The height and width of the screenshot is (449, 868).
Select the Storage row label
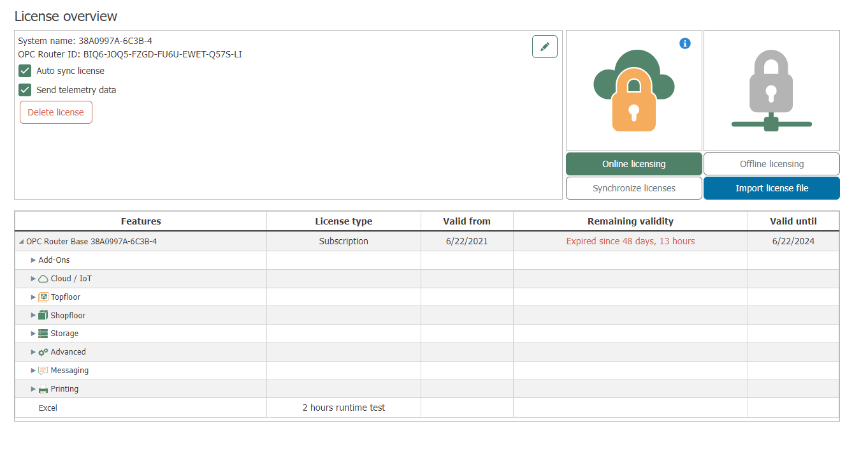click(x=65, y=334)
